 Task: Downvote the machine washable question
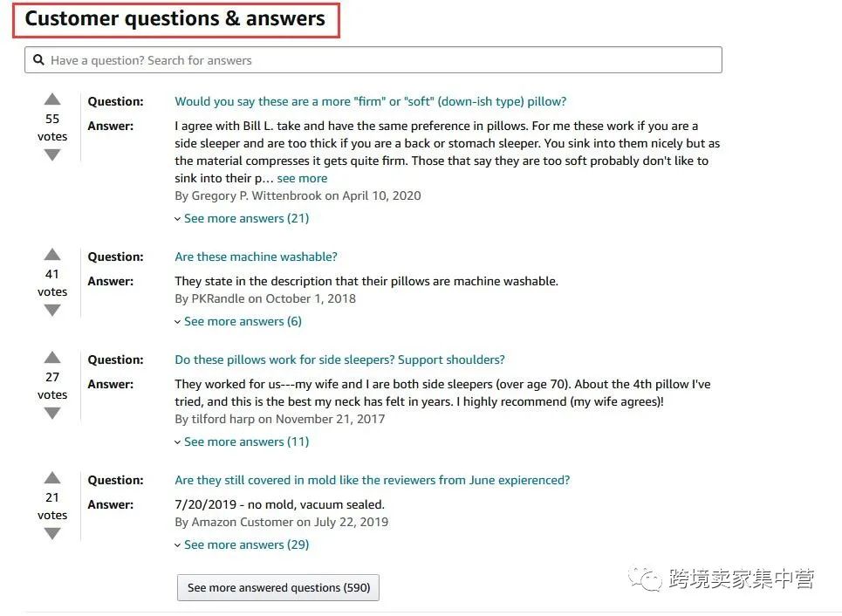pyautogui.click(x=51, y=309)
